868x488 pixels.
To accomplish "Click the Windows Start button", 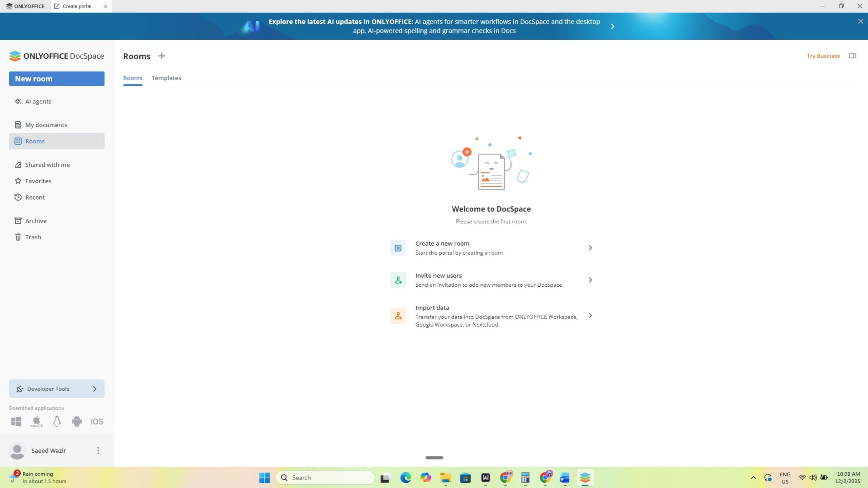I will [264, 477].
